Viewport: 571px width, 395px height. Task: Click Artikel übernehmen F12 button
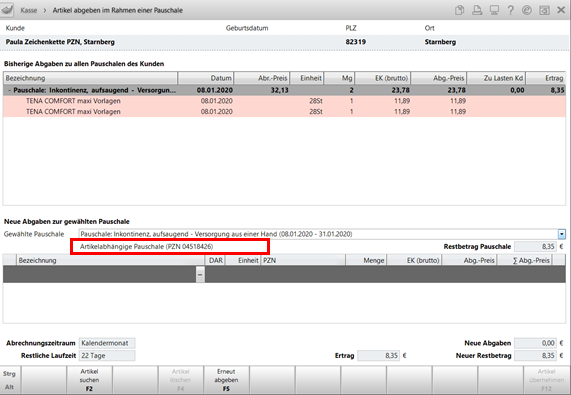[546, 380]
